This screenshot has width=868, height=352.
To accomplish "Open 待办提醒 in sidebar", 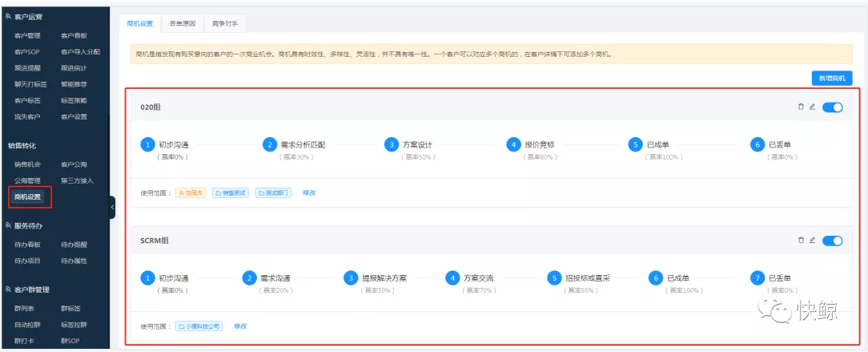I will pos(74,245).
